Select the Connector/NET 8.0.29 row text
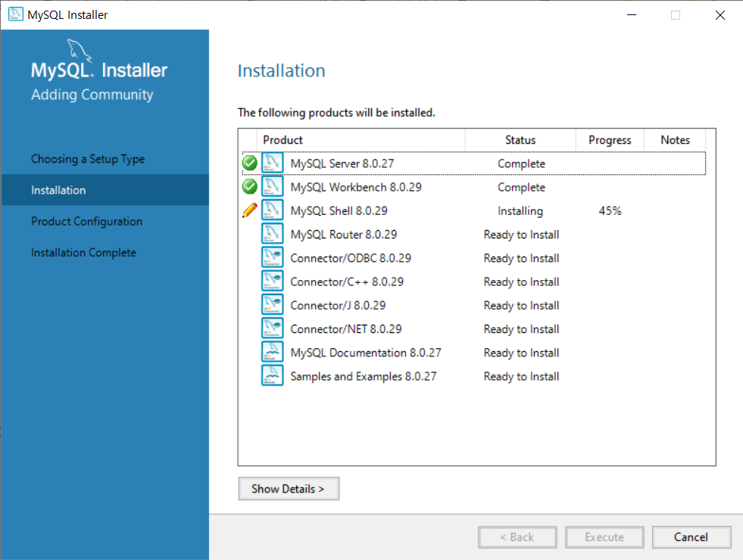 346,329
